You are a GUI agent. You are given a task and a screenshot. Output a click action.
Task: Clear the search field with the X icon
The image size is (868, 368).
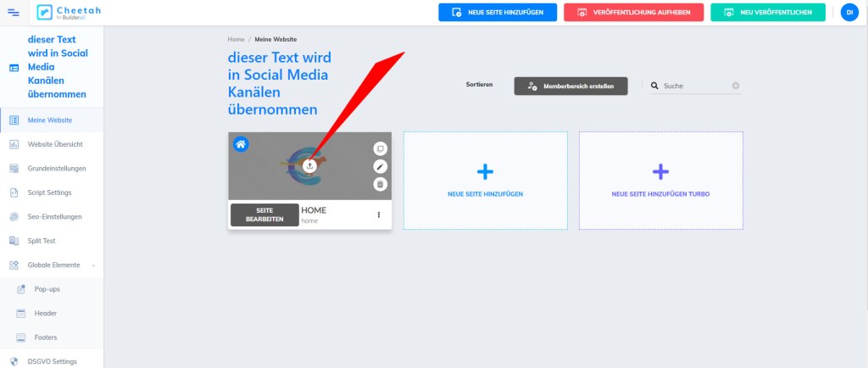[736, 86]
